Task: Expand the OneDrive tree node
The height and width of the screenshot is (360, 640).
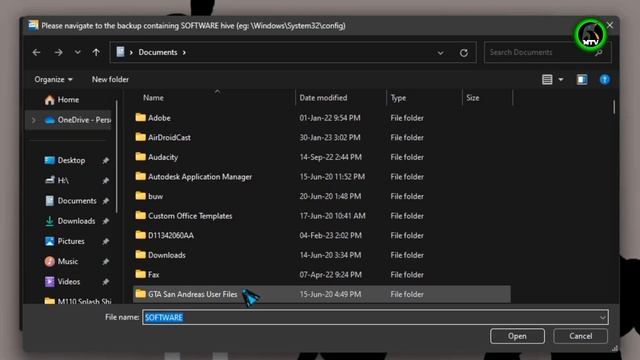Action: click(x=33, y=120)
